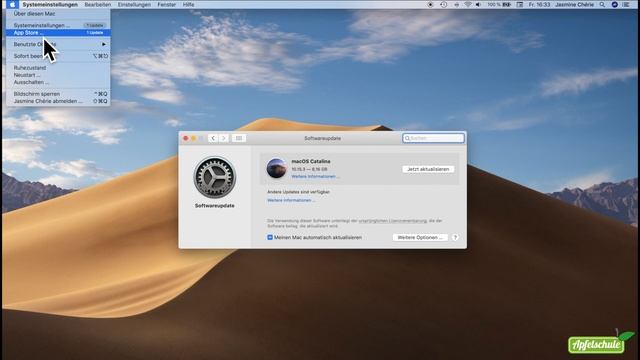Viewport: 640px width, 360px height.
Task: Open Spotlight search magnifier icon
Action: pos(602,4)
